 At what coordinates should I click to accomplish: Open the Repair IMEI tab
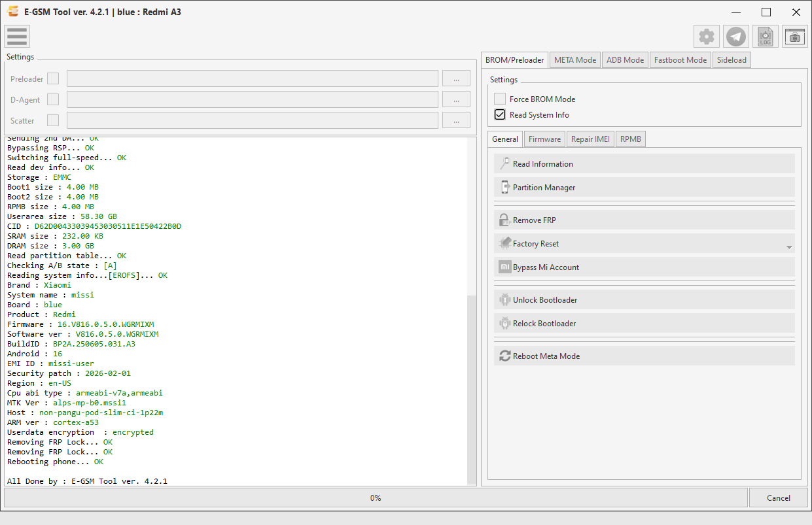pos(590,139)
